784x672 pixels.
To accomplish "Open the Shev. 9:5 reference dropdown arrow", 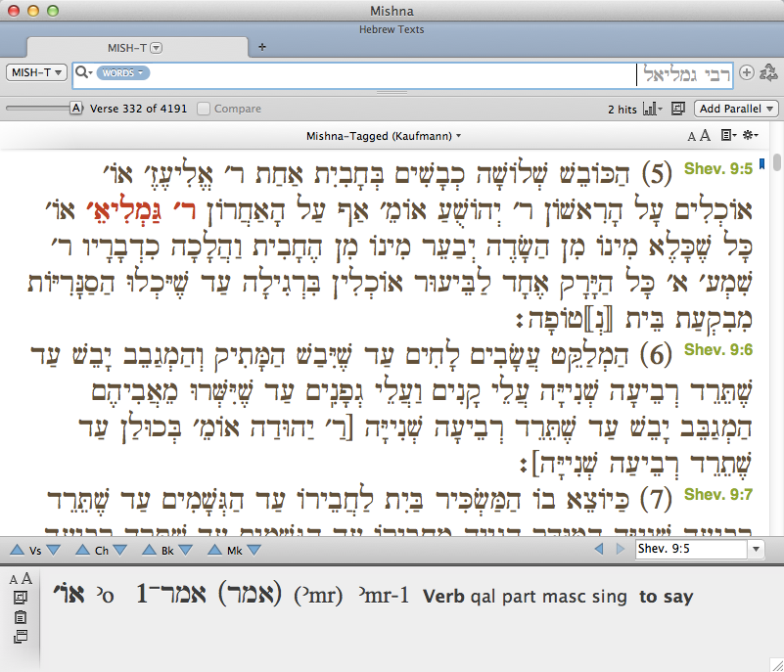I will [x=756, y=549].
